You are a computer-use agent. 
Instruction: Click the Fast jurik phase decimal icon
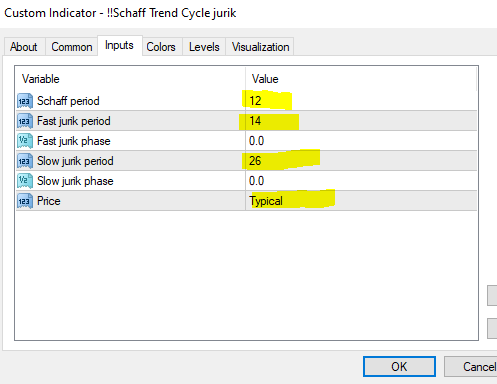(25, 141)
